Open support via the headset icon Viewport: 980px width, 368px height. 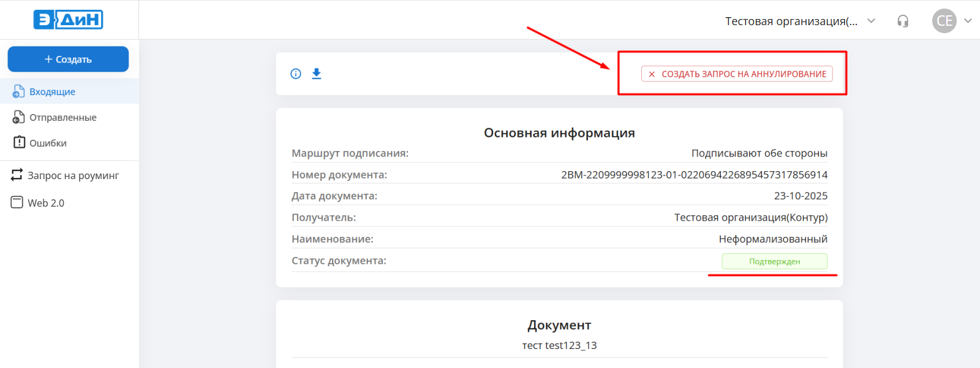point(903,21)
